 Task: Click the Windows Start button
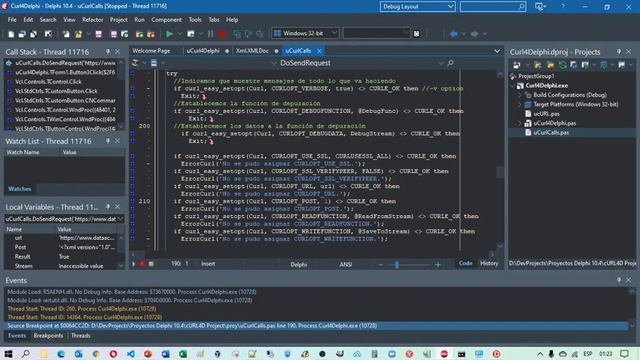coord(8,354)
